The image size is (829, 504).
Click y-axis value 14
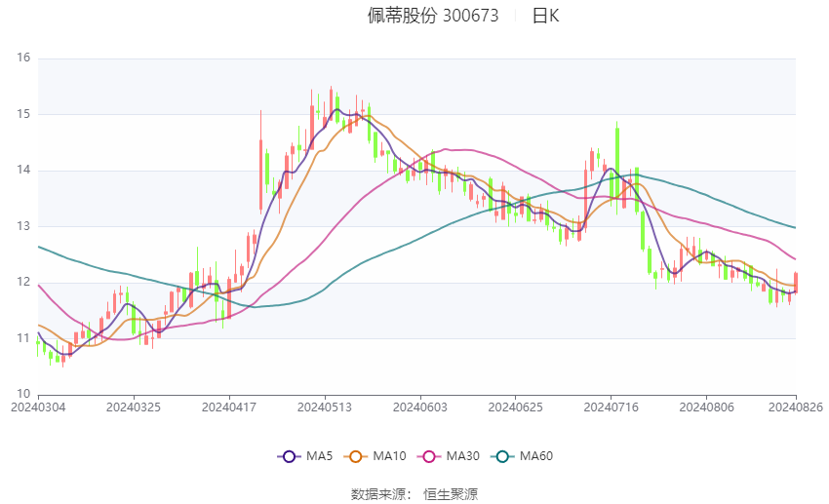23,170
